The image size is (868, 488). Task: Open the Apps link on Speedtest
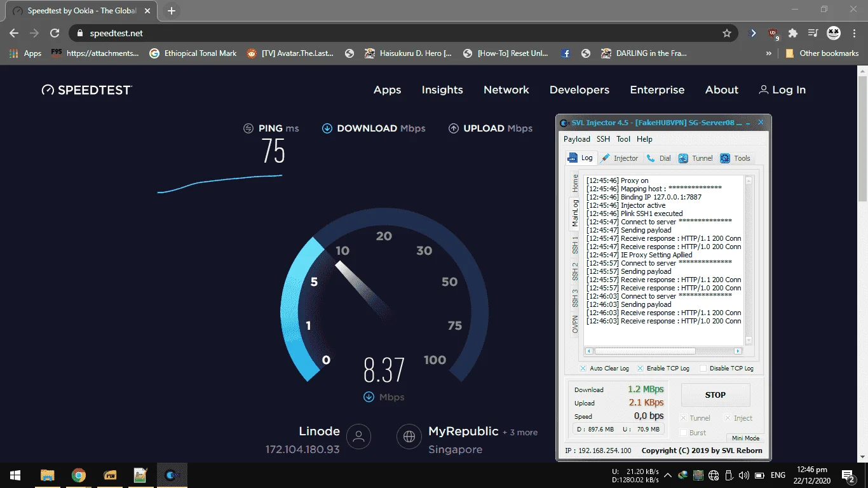388,90
